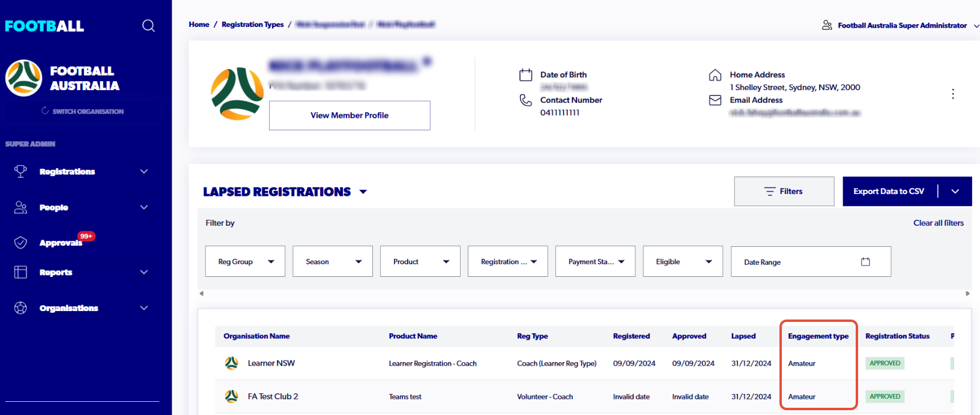980x415 pixels.
Task: Open the Season filter dropdown
Action: 333,261
